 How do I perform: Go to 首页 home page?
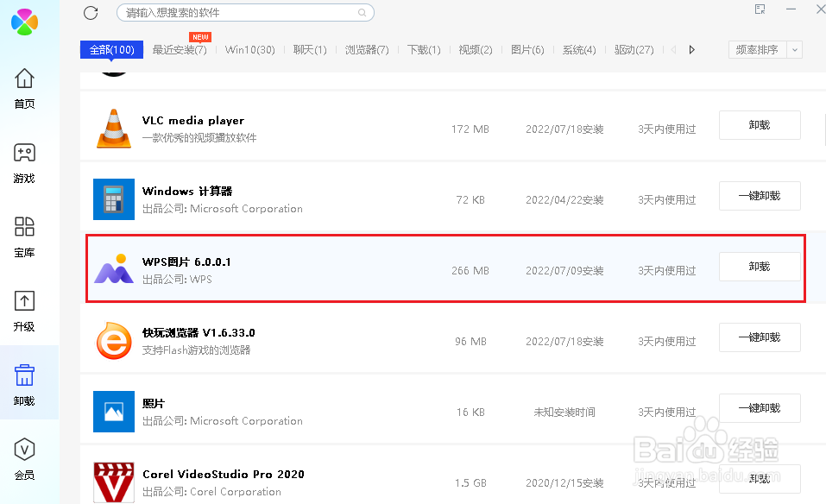click(24, 89)
